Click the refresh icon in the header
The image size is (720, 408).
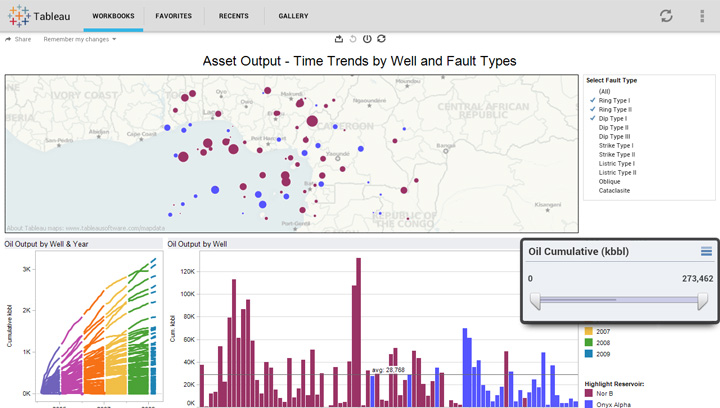[666, 16]
